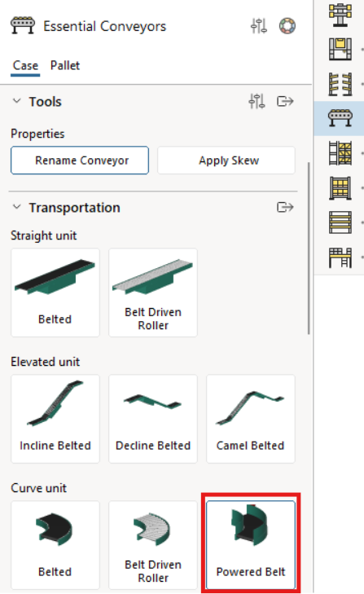This screenshot has height=594, width=364.
Task: Collapse the Tools section chevron
Action: point(16,101)
